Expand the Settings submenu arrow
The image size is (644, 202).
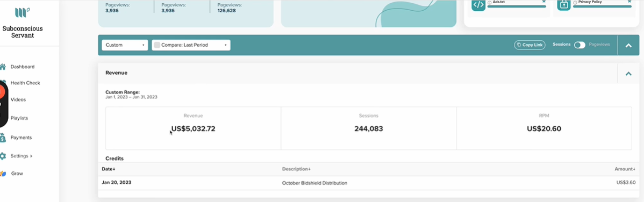coord(31,156)
